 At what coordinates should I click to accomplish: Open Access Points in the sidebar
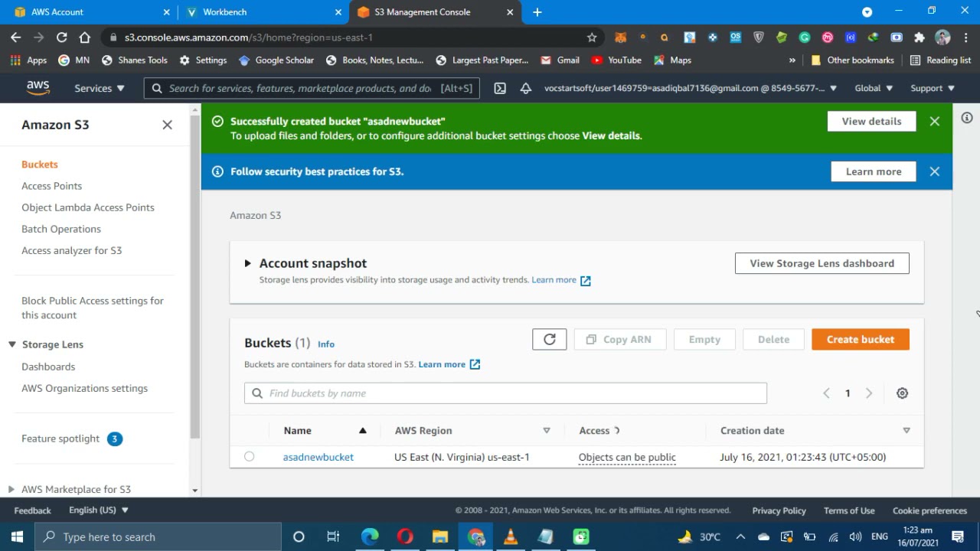(x=51, y=186)
